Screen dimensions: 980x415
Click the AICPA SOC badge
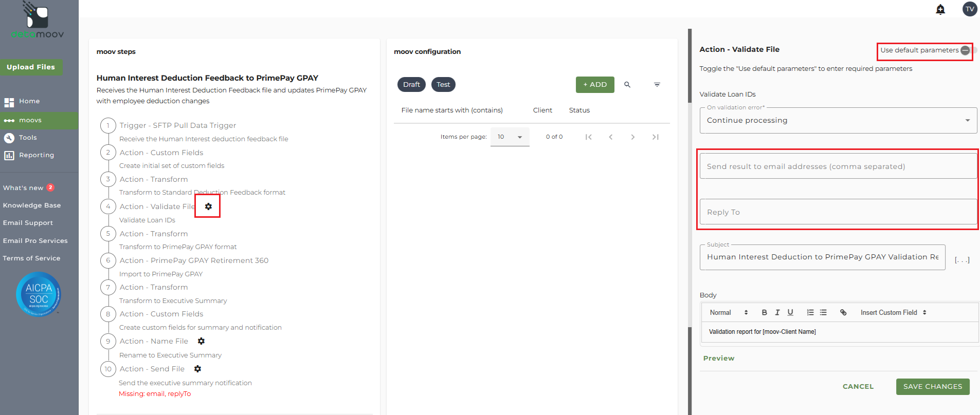point(39,294)
